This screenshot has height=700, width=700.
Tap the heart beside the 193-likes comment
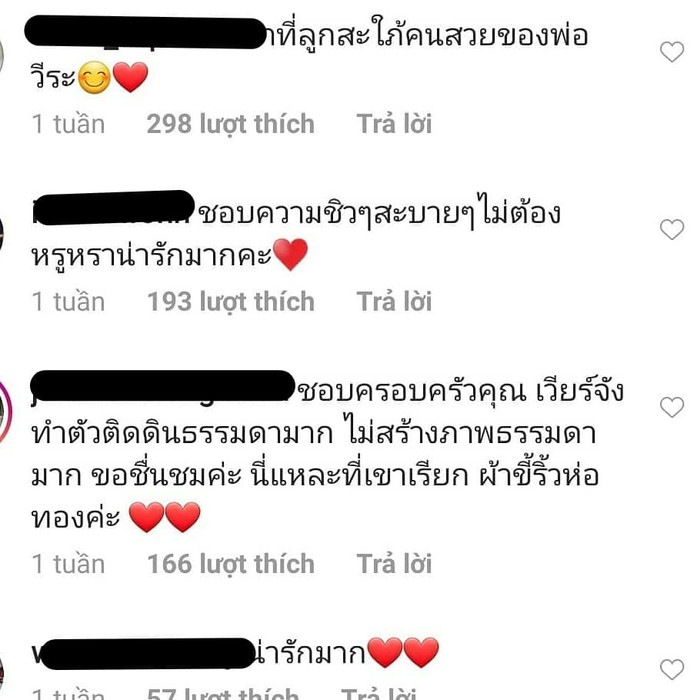(672, 229)
